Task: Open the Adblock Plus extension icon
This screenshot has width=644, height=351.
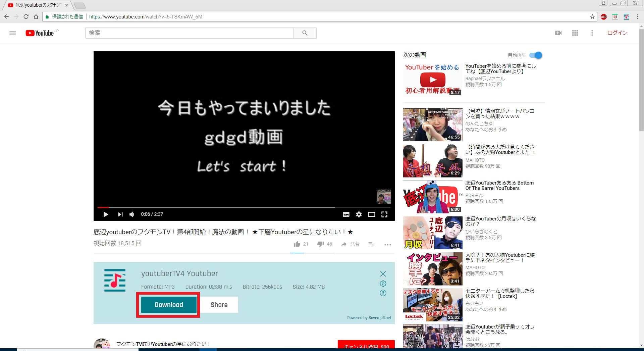Action: pyautogui.click(x=604, y=16)
